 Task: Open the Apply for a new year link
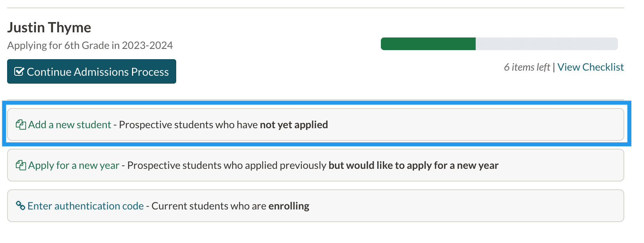click(x=73, y=165)
